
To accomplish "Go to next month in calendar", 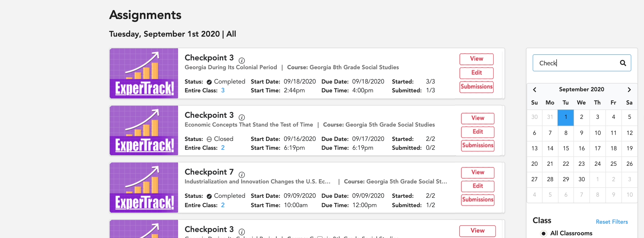I will (x=629, y=90).
